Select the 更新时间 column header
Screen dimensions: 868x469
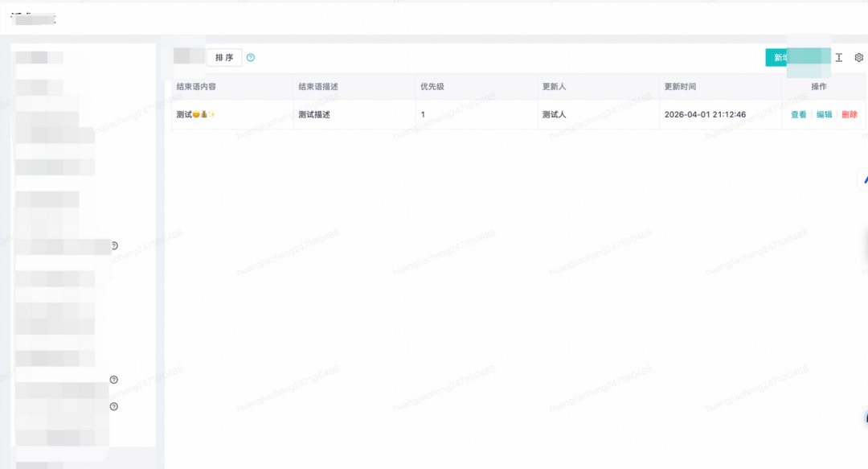click(721, 87)
